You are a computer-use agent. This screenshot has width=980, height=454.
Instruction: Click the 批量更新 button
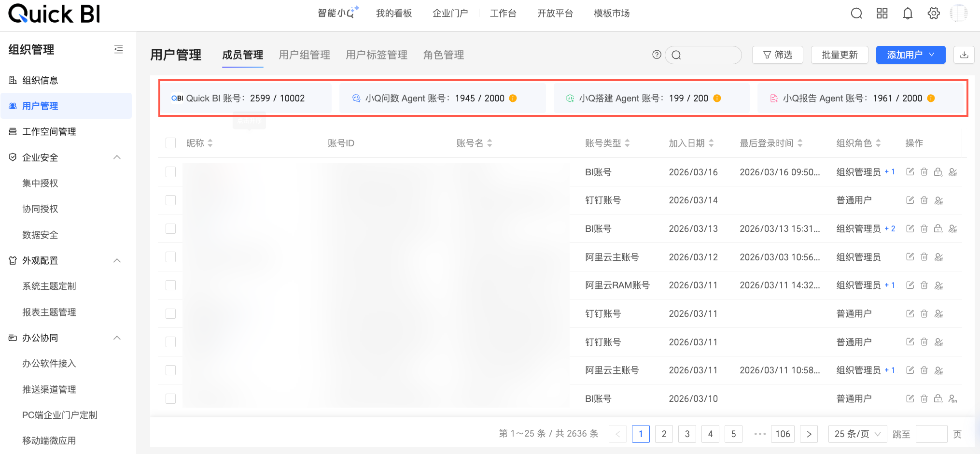840,55
